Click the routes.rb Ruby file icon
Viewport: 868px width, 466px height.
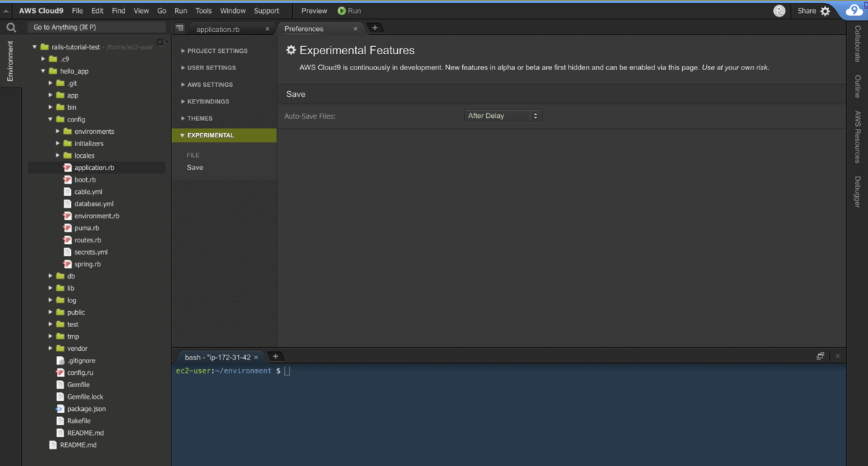67,240
